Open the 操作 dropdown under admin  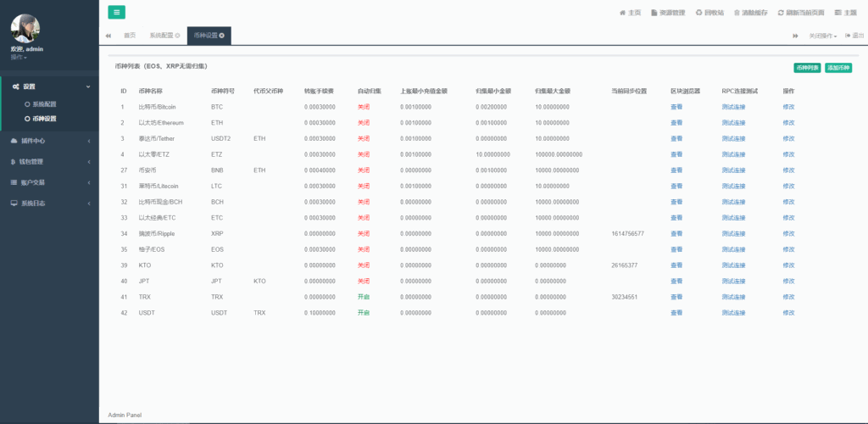(x=19, y=57)
